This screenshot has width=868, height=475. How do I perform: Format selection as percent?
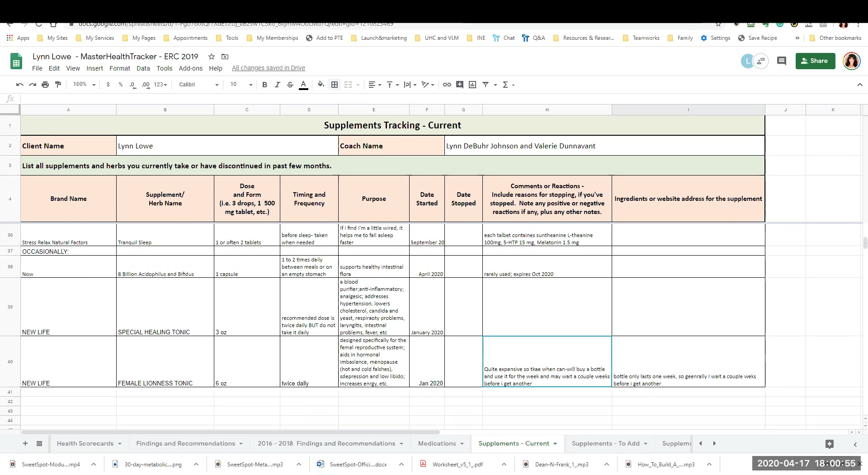[121, 85]
